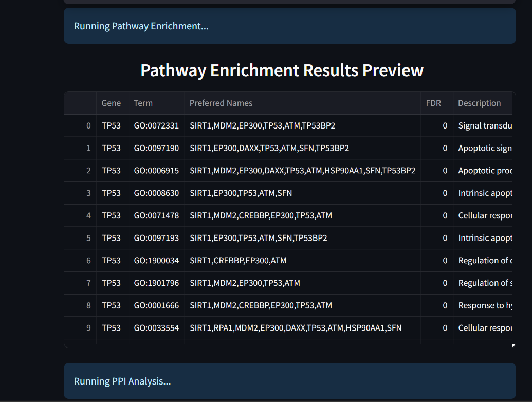Select the Description column header

click(479, 103)
